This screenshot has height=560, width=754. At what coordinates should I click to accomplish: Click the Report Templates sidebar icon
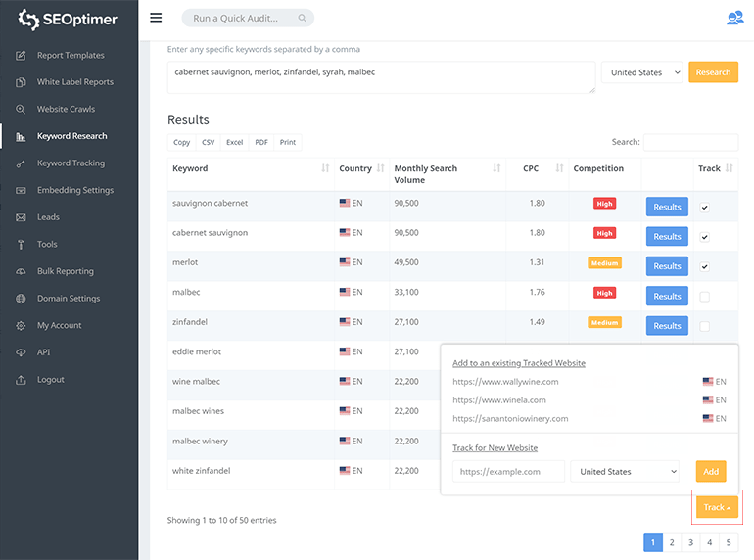pyautogui.click(x=21, y=56)
